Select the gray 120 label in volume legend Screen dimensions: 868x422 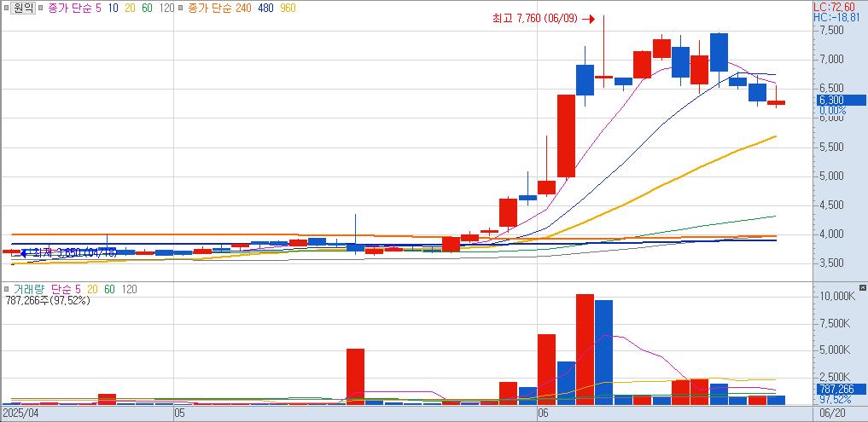coord(129,289)
